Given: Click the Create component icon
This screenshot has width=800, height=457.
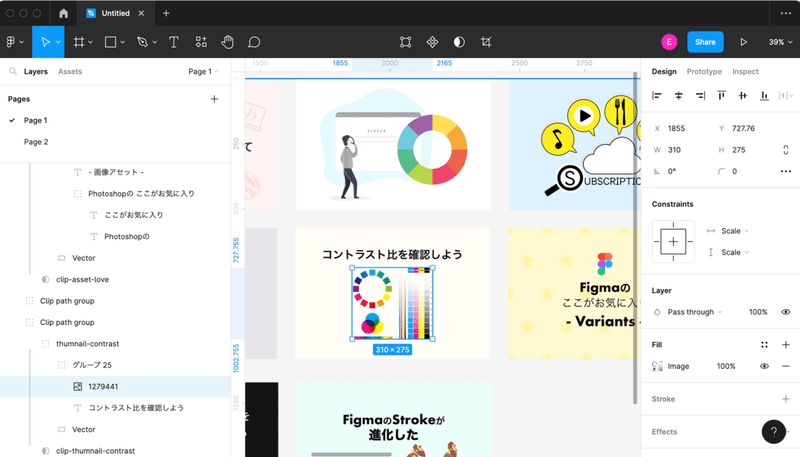Looking at the screenshot, I should [x=432, y=42].
